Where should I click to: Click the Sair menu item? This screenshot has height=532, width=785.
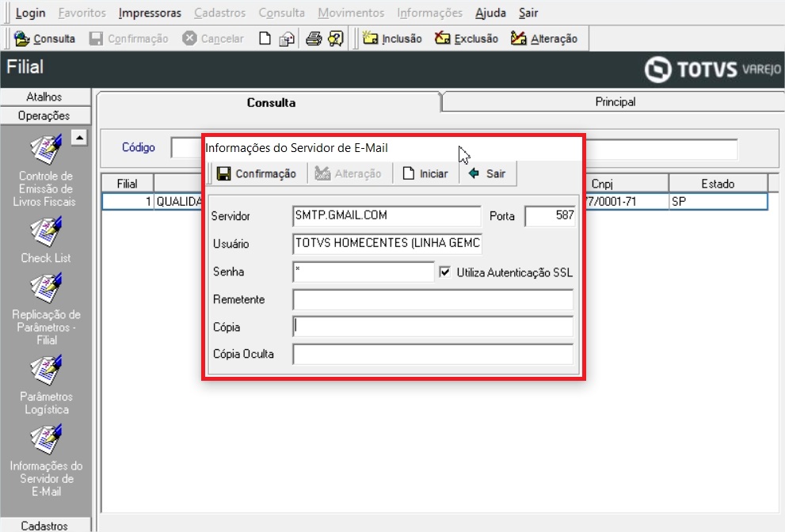click(528, 13)
